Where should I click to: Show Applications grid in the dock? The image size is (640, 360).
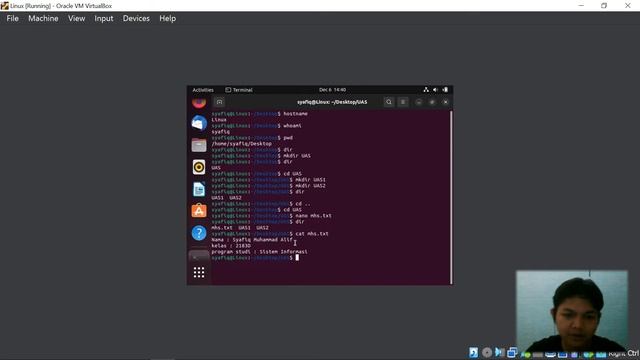pos(199,272)
